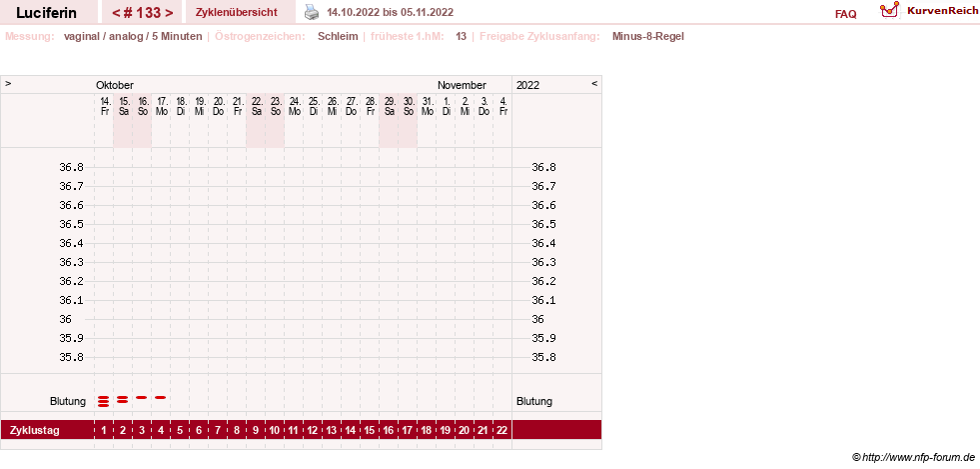Click the 2022 year label
Viewport: 980px width, 469px height.
(x=528, y=86)
